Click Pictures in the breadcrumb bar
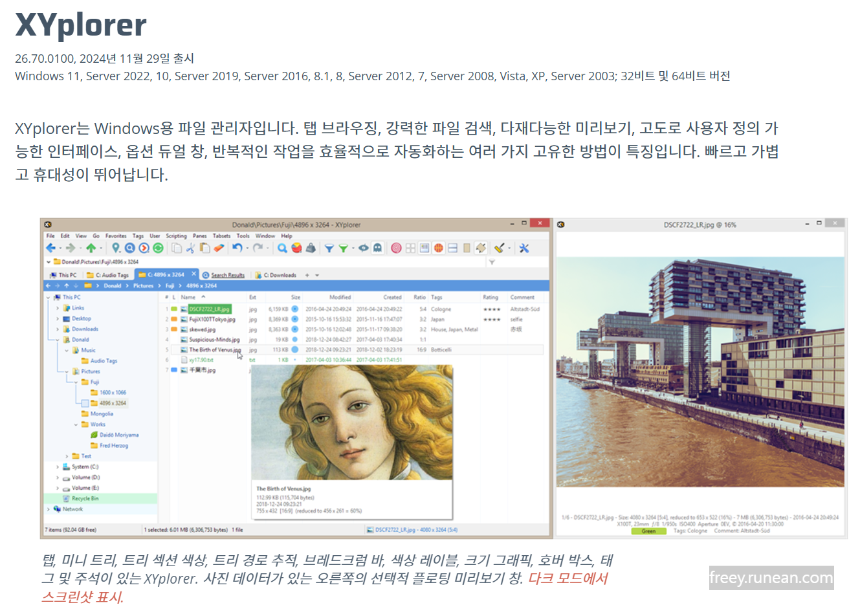This screenshot has width=860, height=616. click(x=143, y=285)
